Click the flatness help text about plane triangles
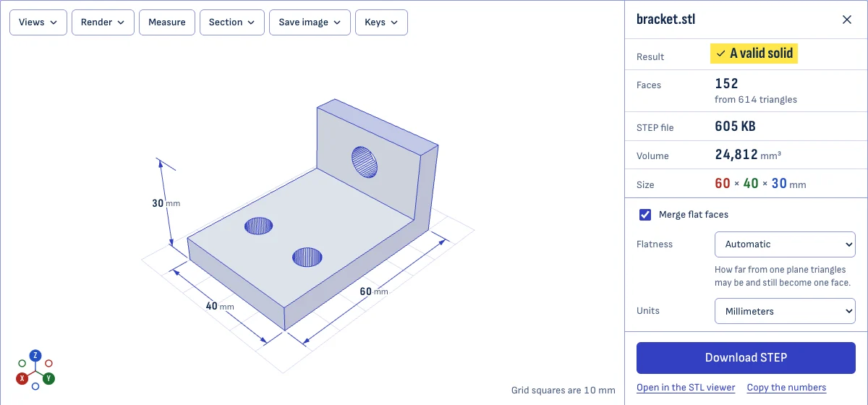 pyautogui.click(x=783, y=276)
